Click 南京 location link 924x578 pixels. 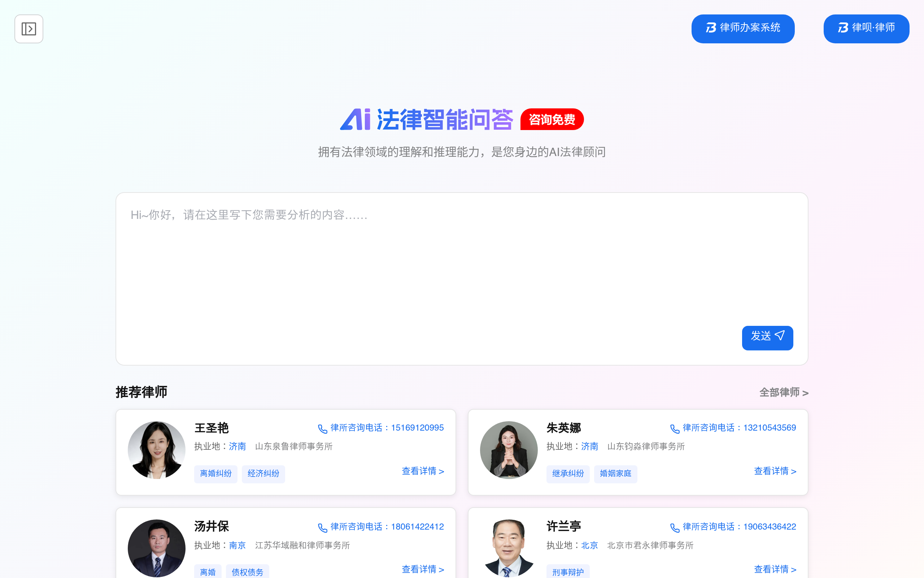pyautogui.click(x=237, y=545)
